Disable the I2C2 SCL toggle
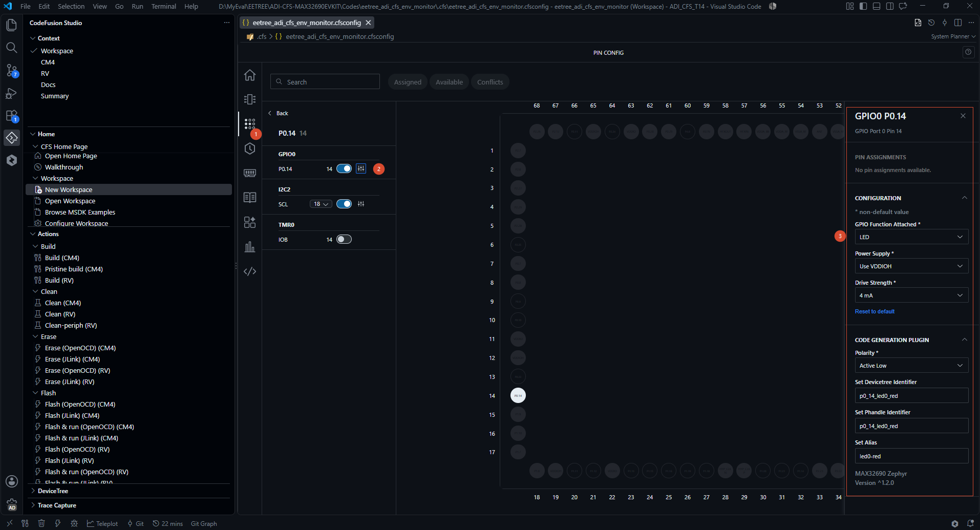This screenshot has height=530, width=980. click(x=344, y=204)
